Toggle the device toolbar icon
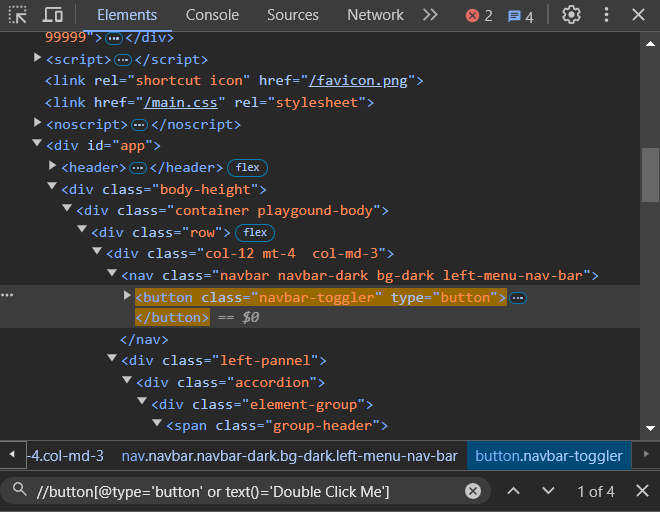Image resolution: width=660 pixels, height=512 pixels. tap(53, 15)
